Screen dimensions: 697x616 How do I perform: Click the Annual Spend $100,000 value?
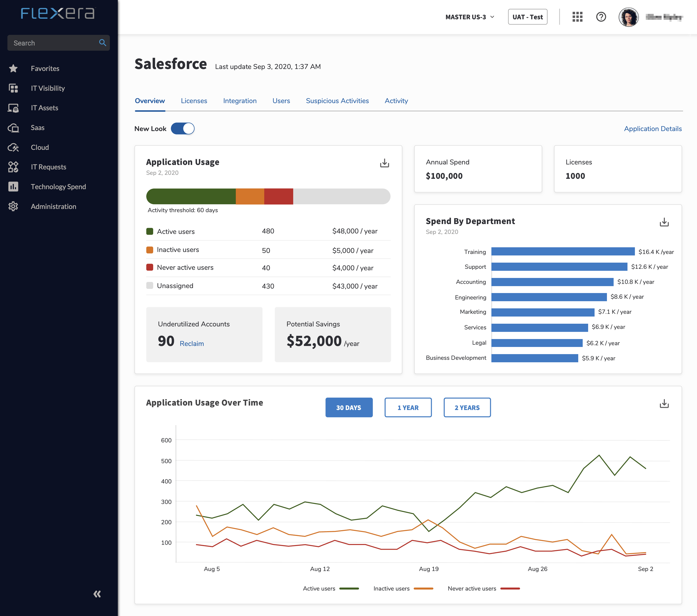click(x=444, y=176)
